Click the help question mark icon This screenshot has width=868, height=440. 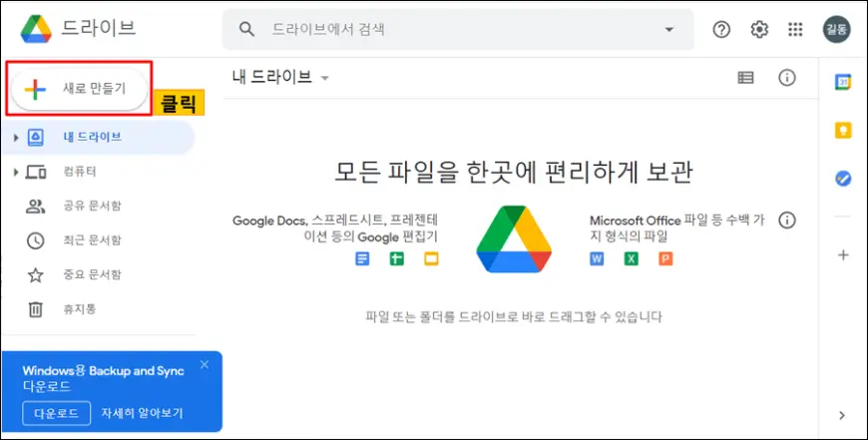[x=721, y=30]
